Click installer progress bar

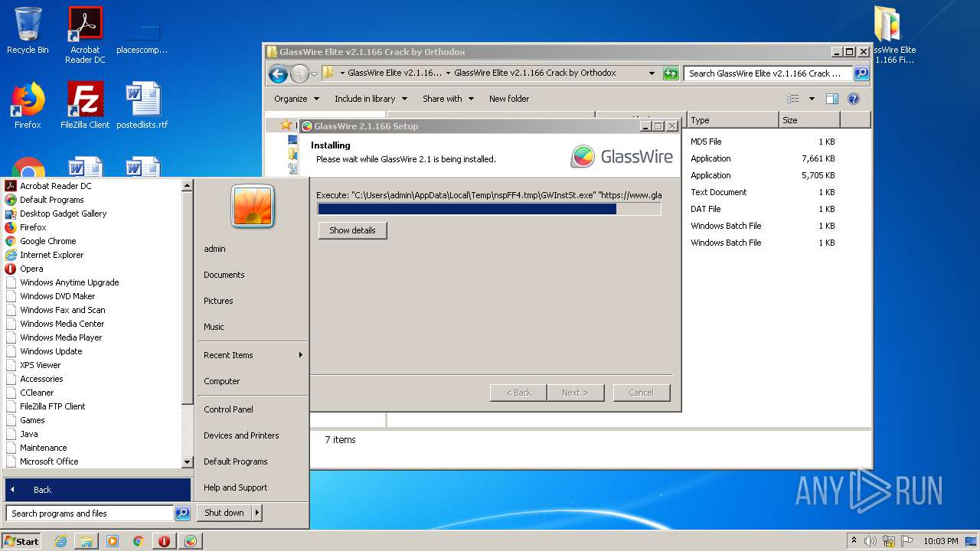489,209
